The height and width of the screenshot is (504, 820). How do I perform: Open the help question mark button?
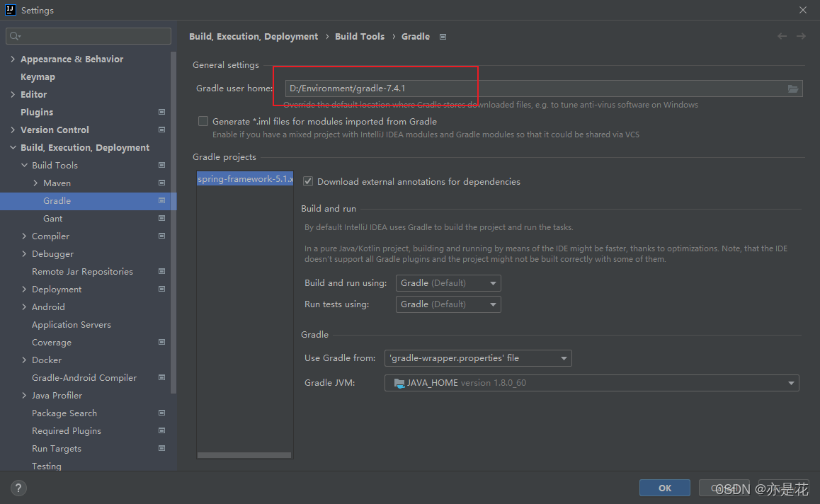(18, 488)
